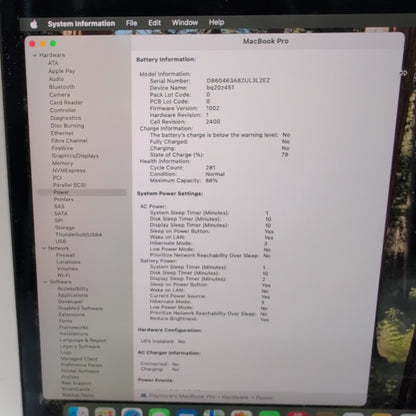
Task: Click the Cycle Count value 281
Action: point(211,168)
